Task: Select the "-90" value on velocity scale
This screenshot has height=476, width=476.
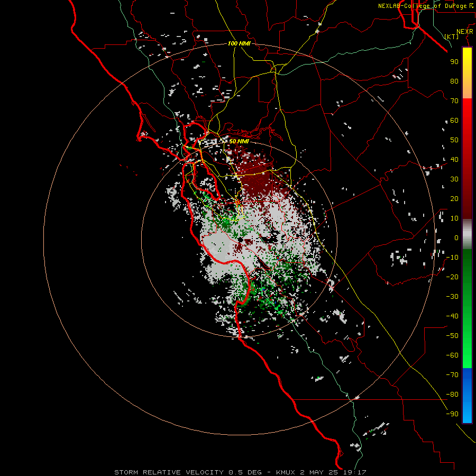Action: coord(452,414)
